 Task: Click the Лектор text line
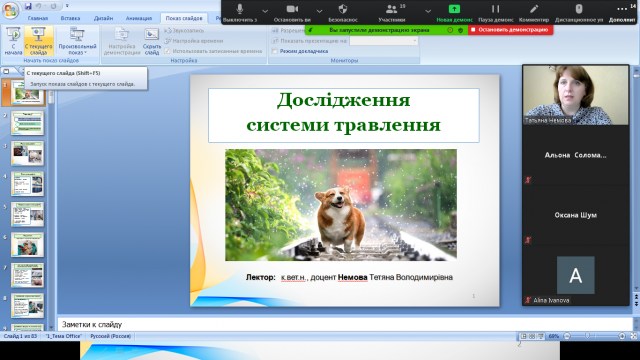pyautogui.click(x=349, y=278)
